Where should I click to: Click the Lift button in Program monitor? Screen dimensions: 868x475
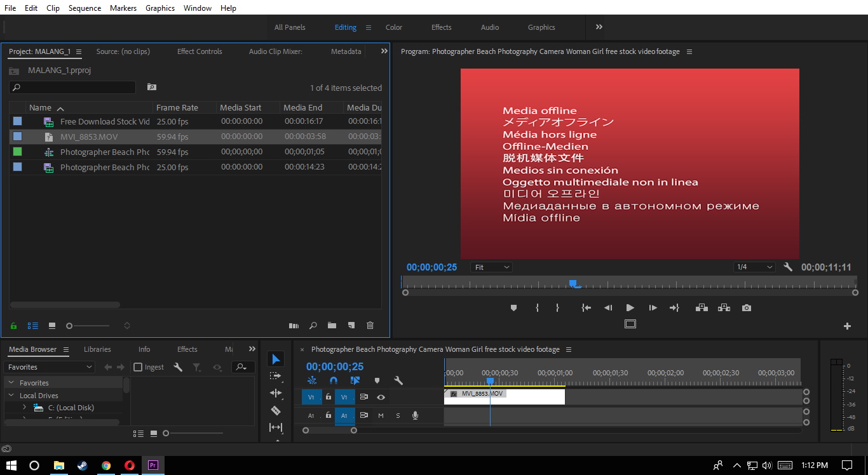(702, 308)
